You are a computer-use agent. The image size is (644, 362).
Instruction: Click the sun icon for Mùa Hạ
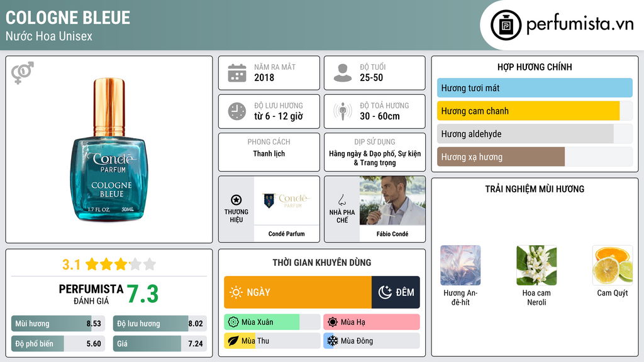(x=333, y=322)
